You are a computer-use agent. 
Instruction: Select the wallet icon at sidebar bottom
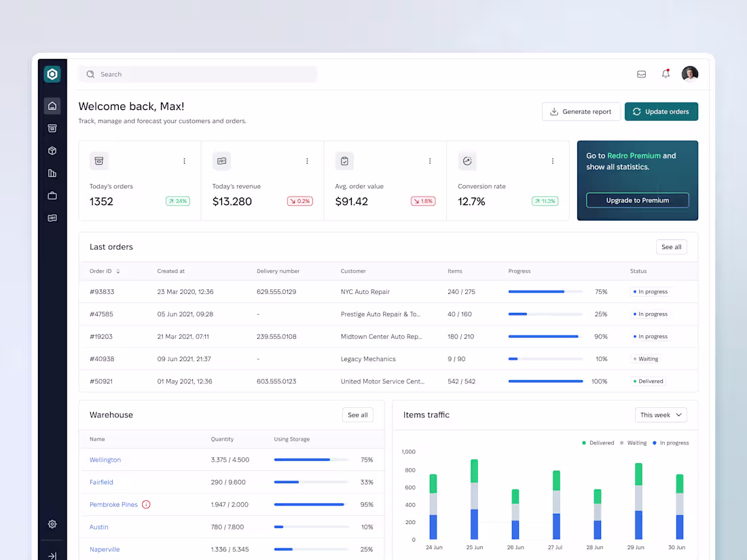52,218
